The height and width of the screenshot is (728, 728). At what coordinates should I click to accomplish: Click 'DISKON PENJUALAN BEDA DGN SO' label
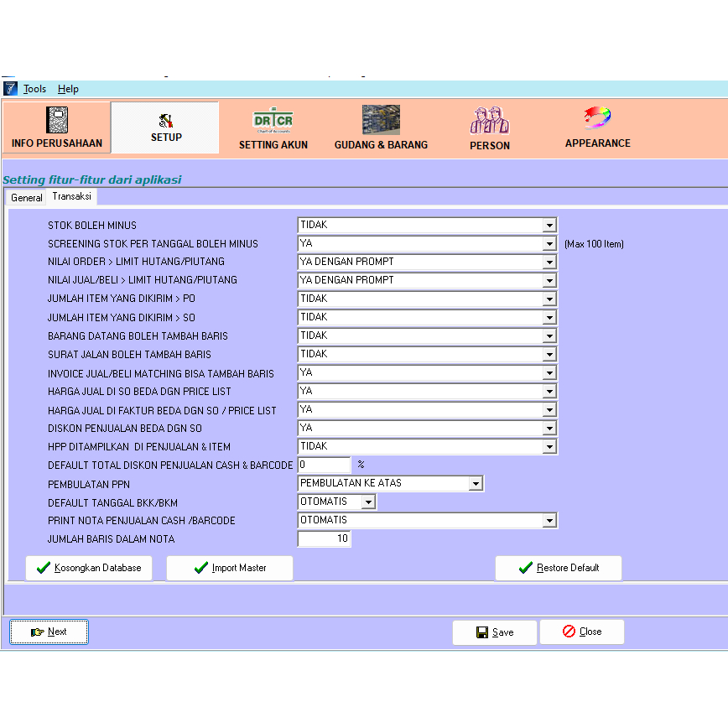pyautogui.click(x=124, y=429)
